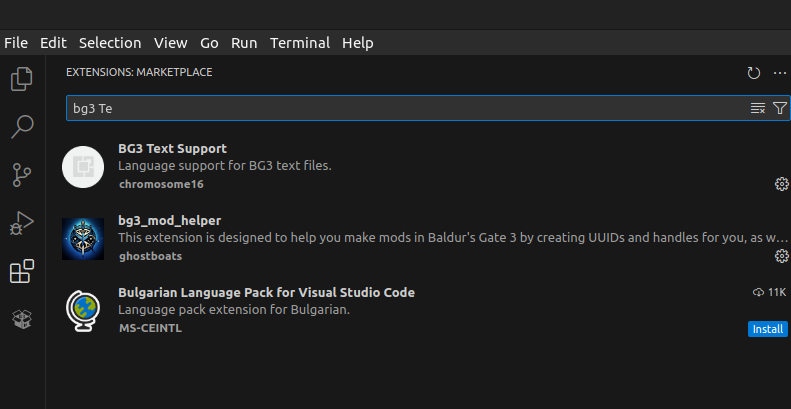The height and width of the screenshot is (409, 791).
Task: Open the package box icon in activity bar
Action: (x=22, y=319)
